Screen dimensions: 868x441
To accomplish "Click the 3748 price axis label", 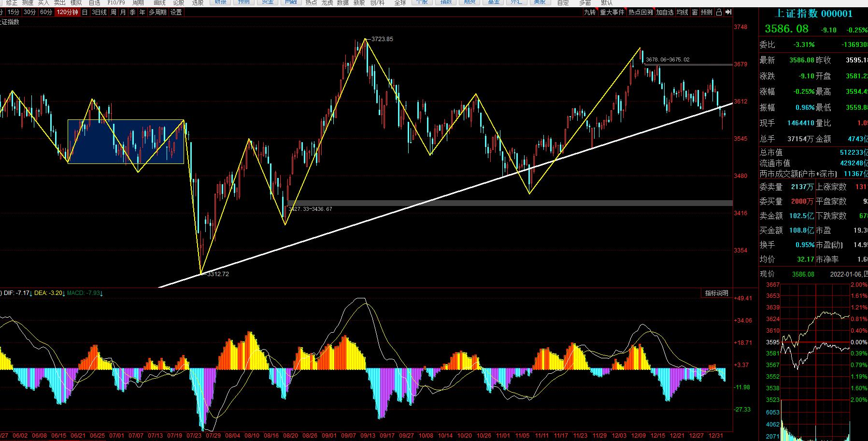I will coord(740,27).
